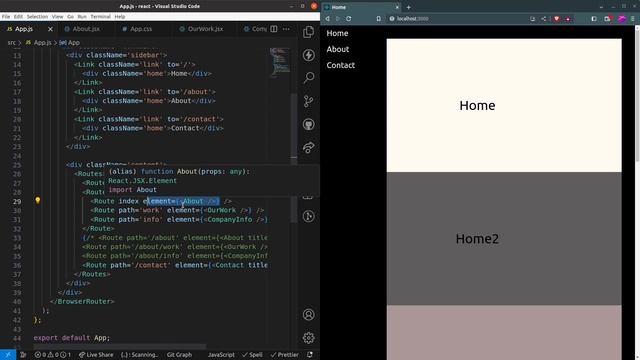The width and height of the screenshot is (640, 360).
Task: Open the editor More Actions ellipsis
Action: tap(286, 29)
